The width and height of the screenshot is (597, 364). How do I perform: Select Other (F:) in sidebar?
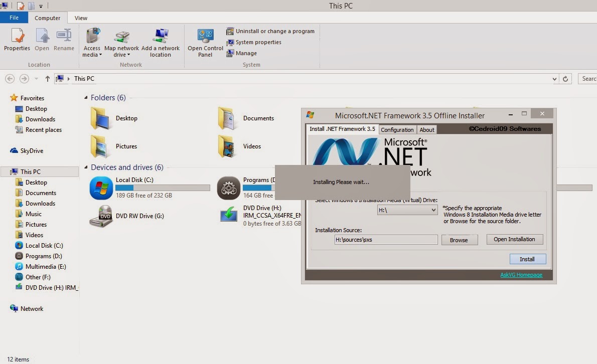tap(33, 277)
